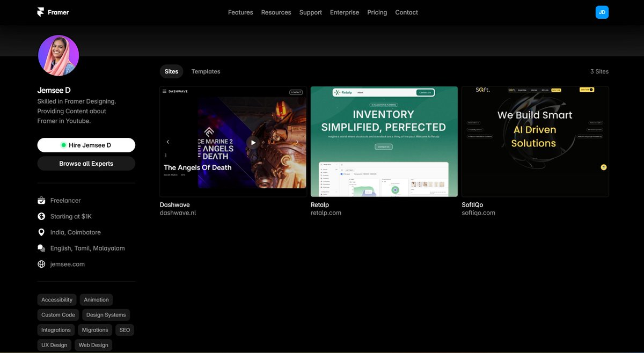Select the Custom Code tag
The width and height of the screenshot is (644, 353).
(58, 315)
